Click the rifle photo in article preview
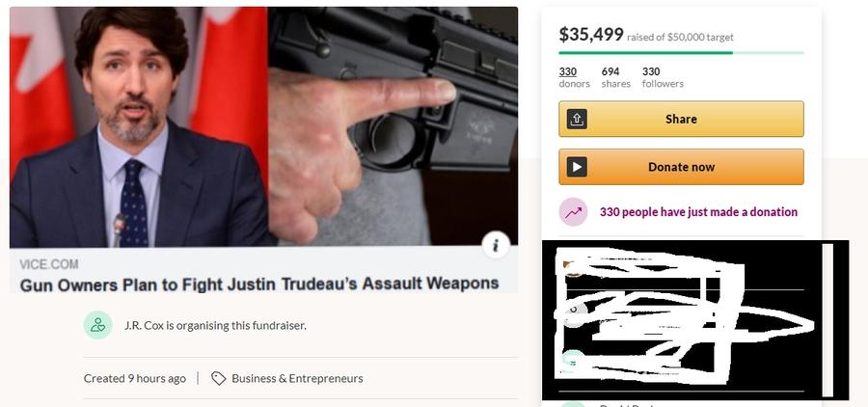Screen dimensions: 868x407 pyautogui.click(x=393, y=126)
